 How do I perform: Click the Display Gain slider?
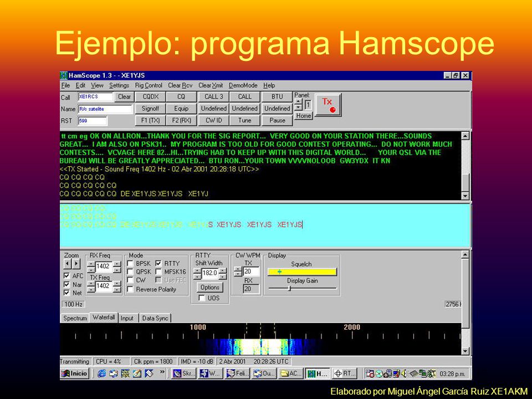point(302,288)
